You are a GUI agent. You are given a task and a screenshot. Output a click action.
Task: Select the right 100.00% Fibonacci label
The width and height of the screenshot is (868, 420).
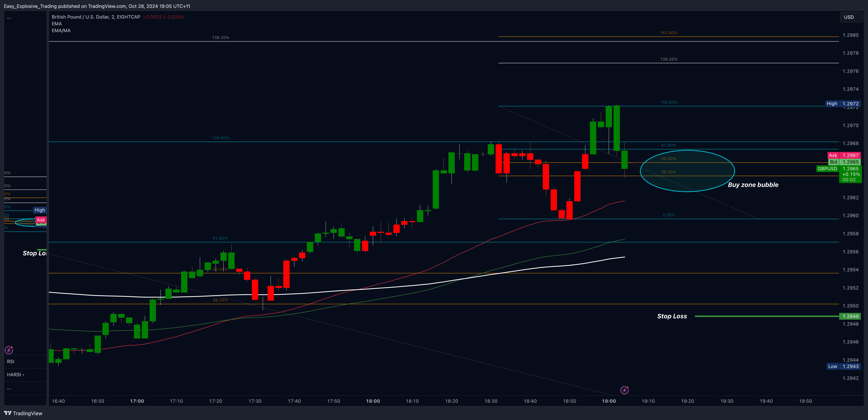tap(669, 102)
